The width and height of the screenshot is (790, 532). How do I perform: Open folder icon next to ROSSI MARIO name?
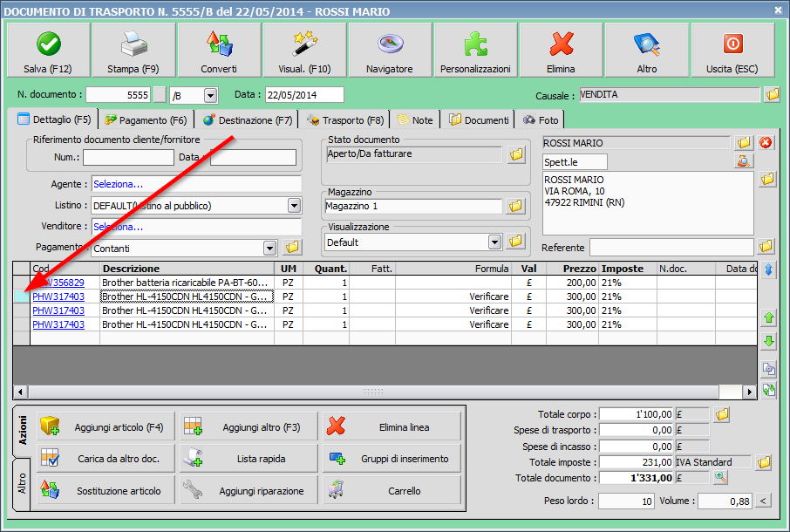pos(744,143)
